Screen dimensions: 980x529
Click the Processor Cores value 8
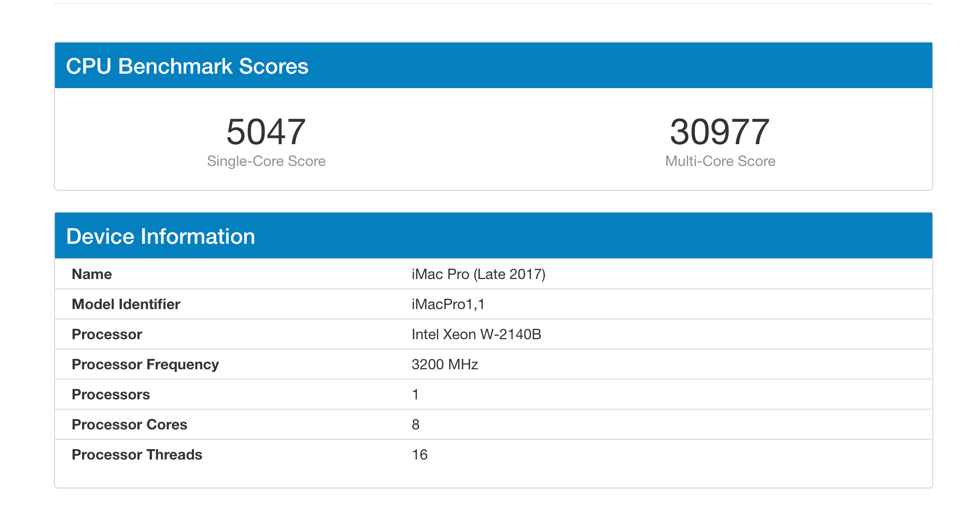415,425
